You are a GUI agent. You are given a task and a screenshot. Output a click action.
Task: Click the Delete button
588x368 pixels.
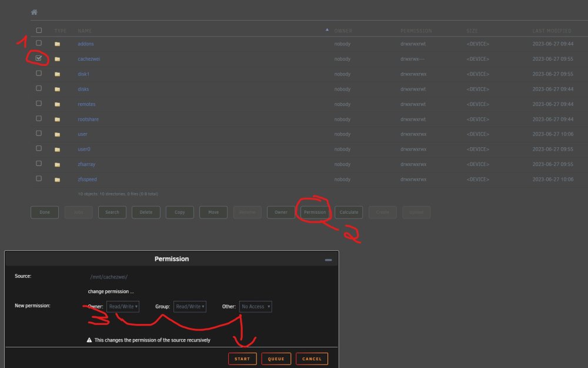[146, 212]
